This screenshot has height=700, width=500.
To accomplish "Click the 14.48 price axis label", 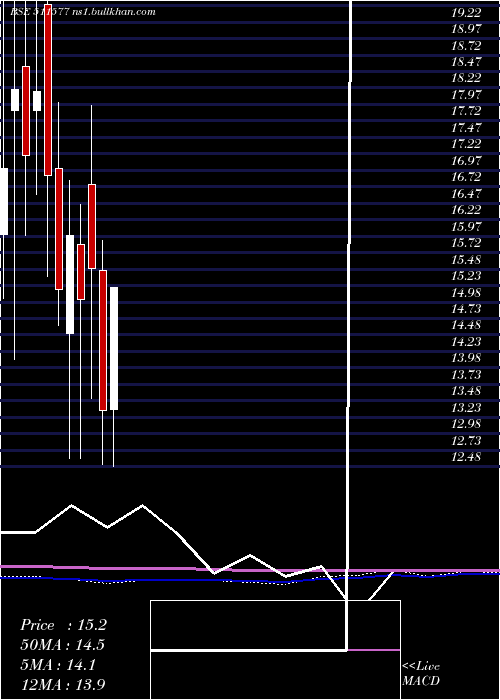I will click(466, 325).
